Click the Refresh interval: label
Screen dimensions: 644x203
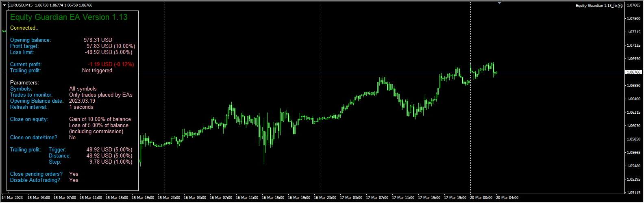pyautogui.click(x=29, y=107)
